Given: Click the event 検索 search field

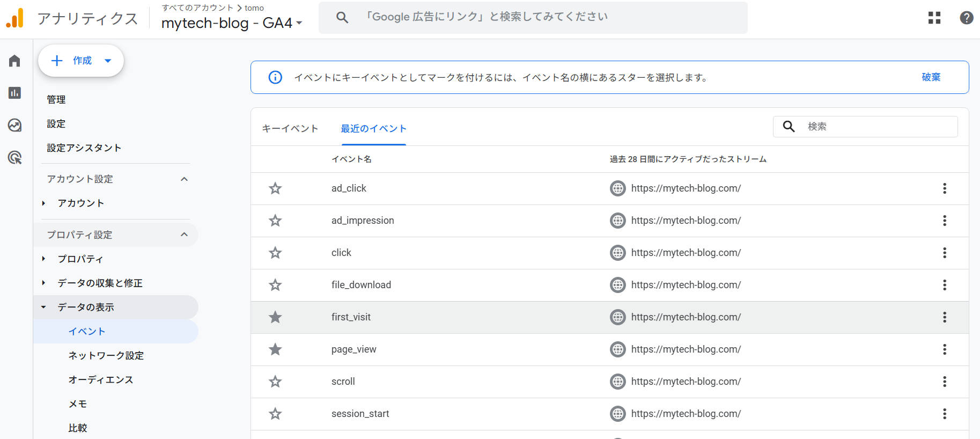Looking at the screenshot, I should (880, 127).
